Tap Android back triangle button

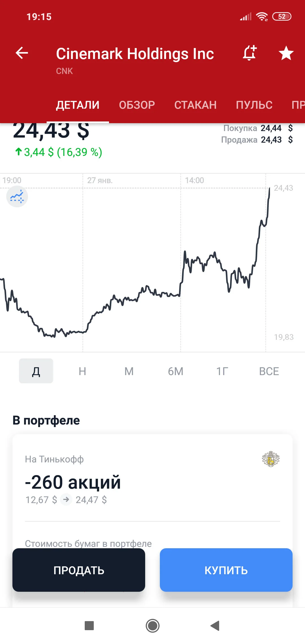click(x=215, y=626)
